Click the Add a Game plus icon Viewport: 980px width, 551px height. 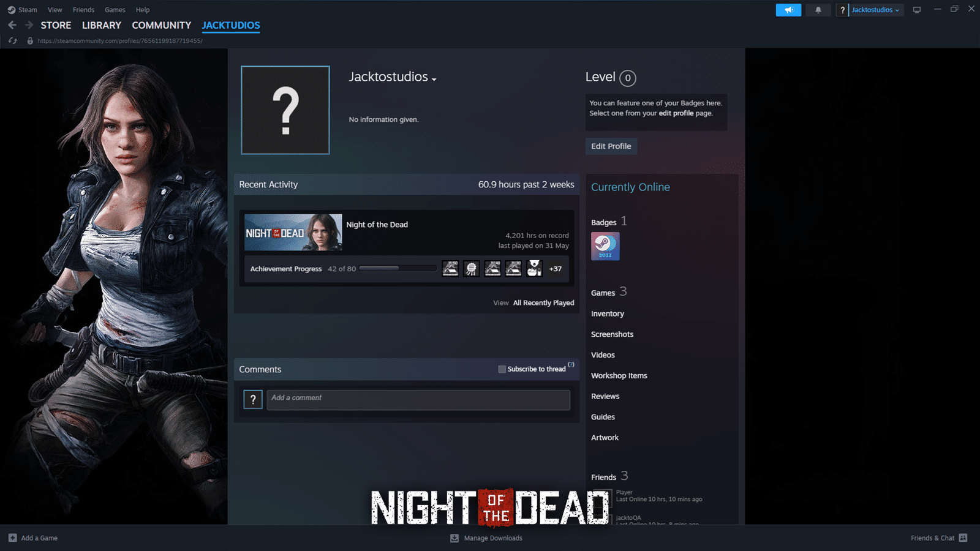point(13,538)
